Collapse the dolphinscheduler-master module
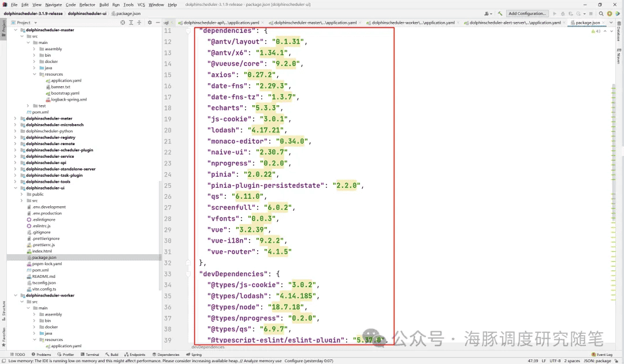 click(16, 30)
